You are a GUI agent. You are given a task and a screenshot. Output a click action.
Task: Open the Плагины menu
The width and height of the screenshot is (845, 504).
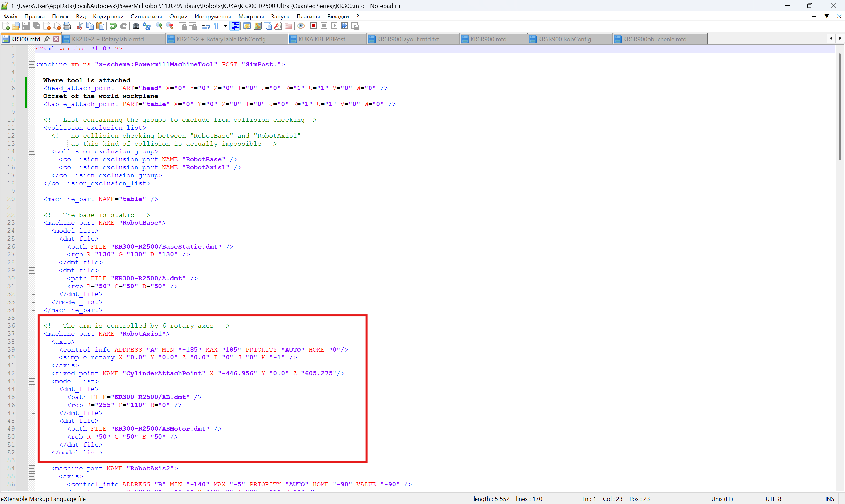click(x=308, y=16)
